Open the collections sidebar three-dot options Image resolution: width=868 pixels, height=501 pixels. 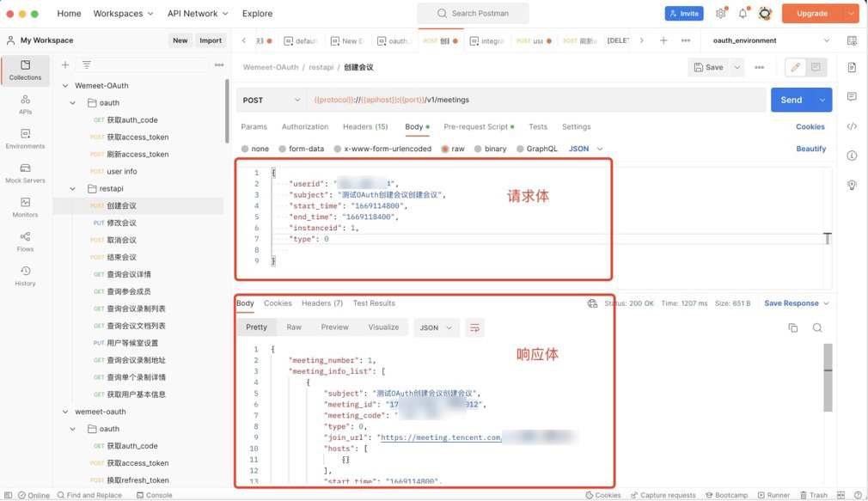click(x=219, y=64)
